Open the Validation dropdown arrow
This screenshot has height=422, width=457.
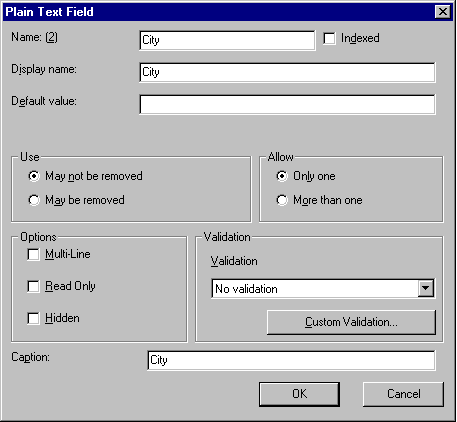click(426, 289)
